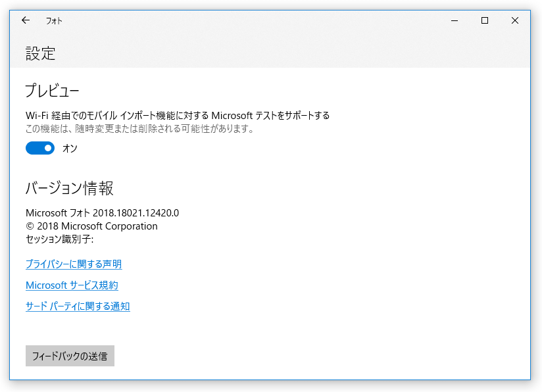Go back using the arrow next to フォト
This screenshot has width=542, height=392.
pyautogui.click(x=26, y=20)
